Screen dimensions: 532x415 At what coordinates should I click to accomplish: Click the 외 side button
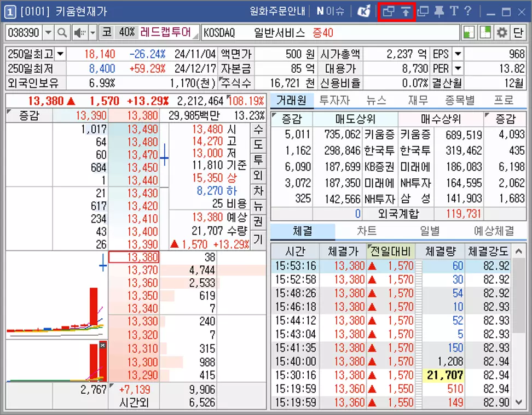pos(258,176)
